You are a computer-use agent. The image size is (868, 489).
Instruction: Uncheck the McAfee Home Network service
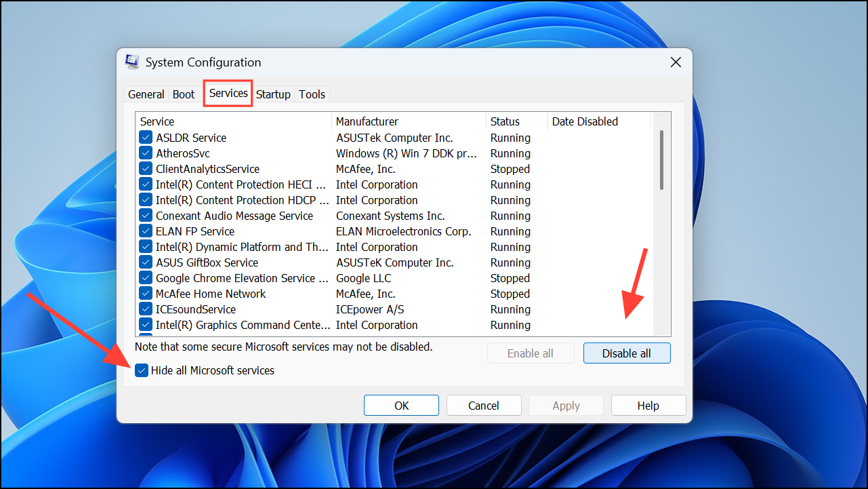pyautogui.click(x=145, y=293)
